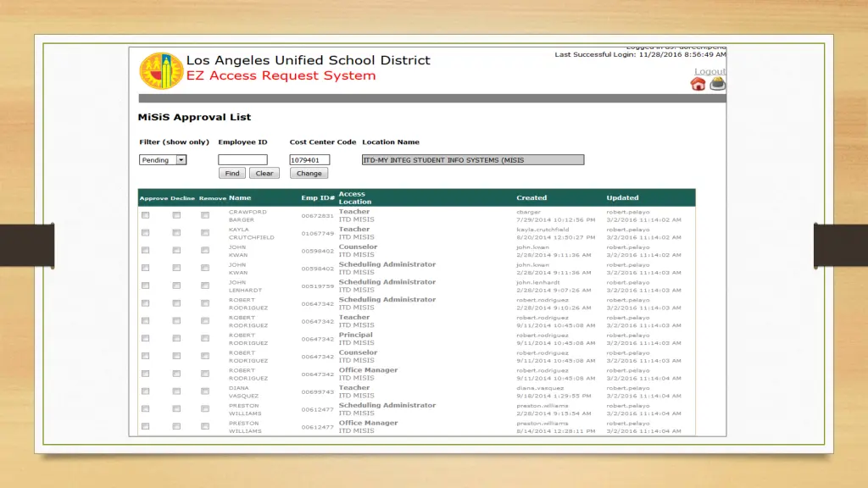The width and height of the screenshot is (868, 488).
Task: Click the Decline column header
Action: click(x=183, y=198)
